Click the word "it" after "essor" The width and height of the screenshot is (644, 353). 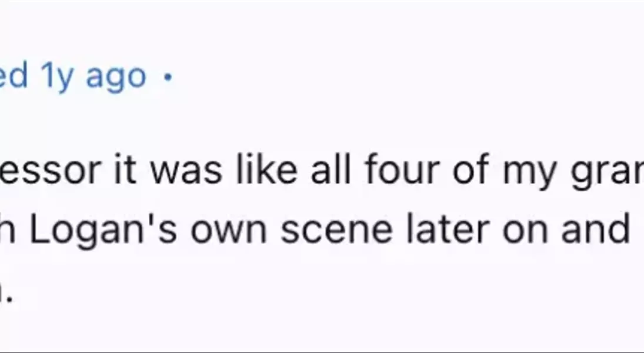tap(125, 169)
